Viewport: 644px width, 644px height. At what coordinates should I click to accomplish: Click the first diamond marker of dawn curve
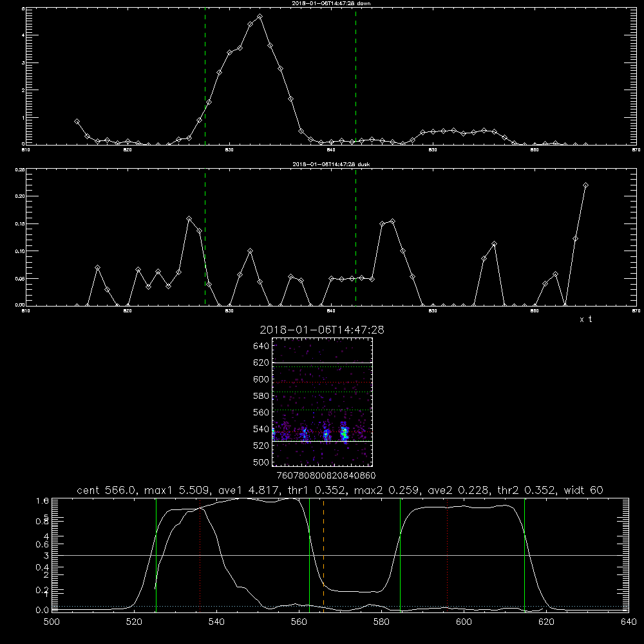(x=77, y=122)
